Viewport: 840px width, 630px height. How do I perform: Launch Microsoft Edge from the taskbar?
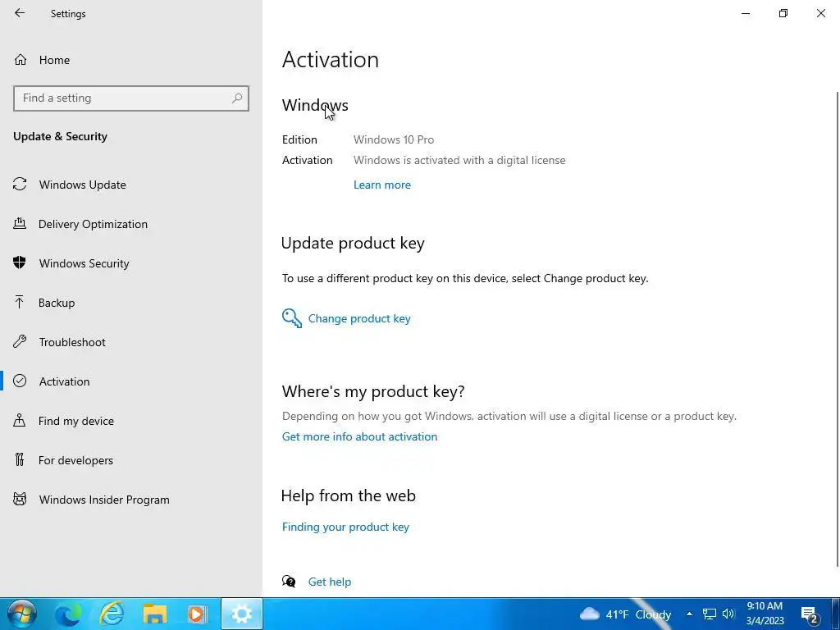[x=68, y=614]
